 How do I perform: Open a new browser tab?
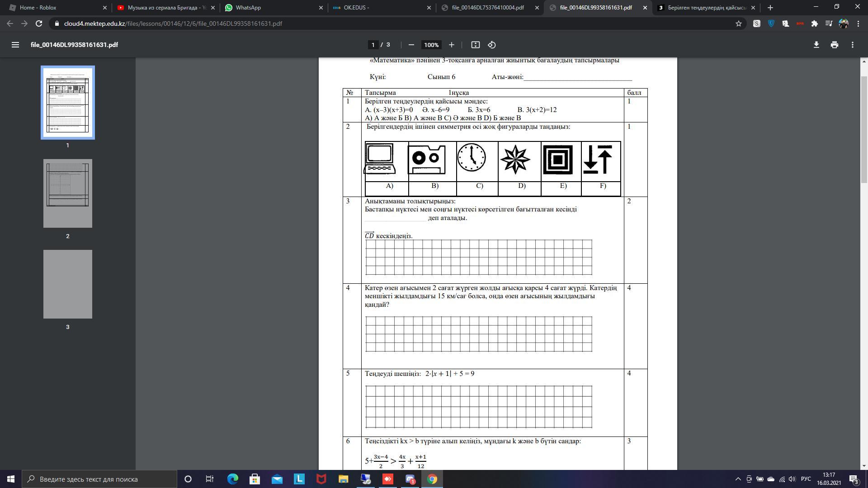tap(770, 8)
